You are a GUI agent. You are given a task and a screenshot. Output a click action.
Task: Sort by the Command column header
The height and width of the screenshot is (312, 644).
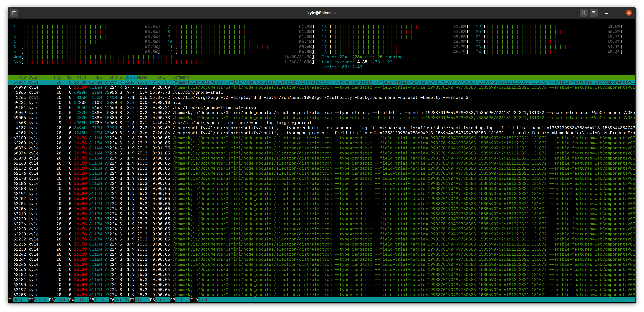coord(181,77)
